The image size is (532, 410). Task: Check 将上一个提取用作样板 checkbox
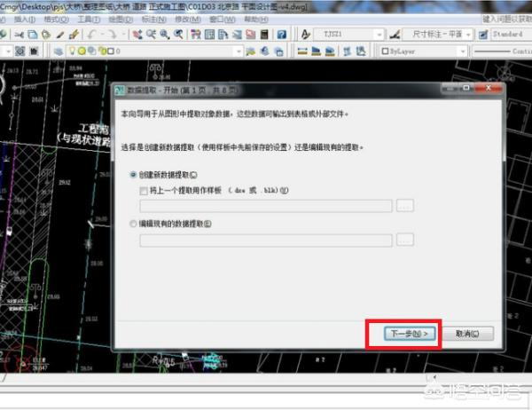[x=145, y=190]
